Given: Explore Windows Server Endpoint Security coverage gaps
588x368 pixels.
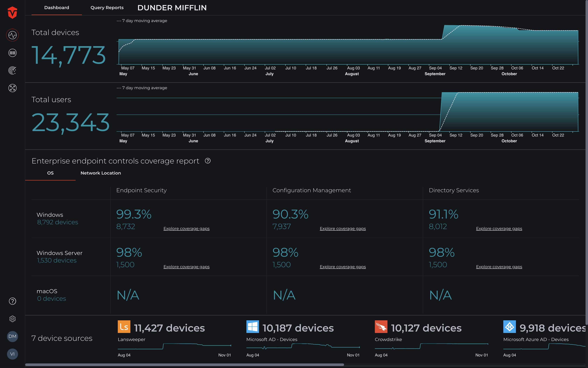Looking at the screenshot, I should click(186, 267).
